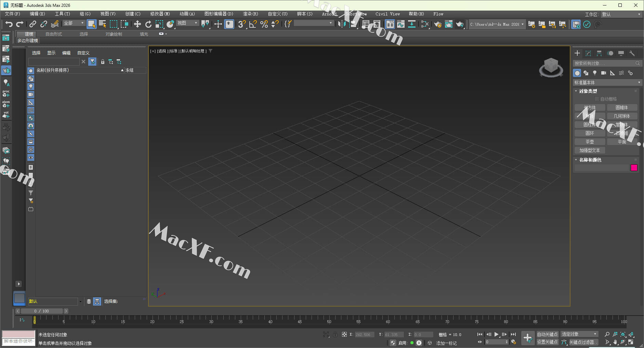This screenshot has height=348, width=644.
Task: Select the Unlink selection tool
Action: (43, 24)
